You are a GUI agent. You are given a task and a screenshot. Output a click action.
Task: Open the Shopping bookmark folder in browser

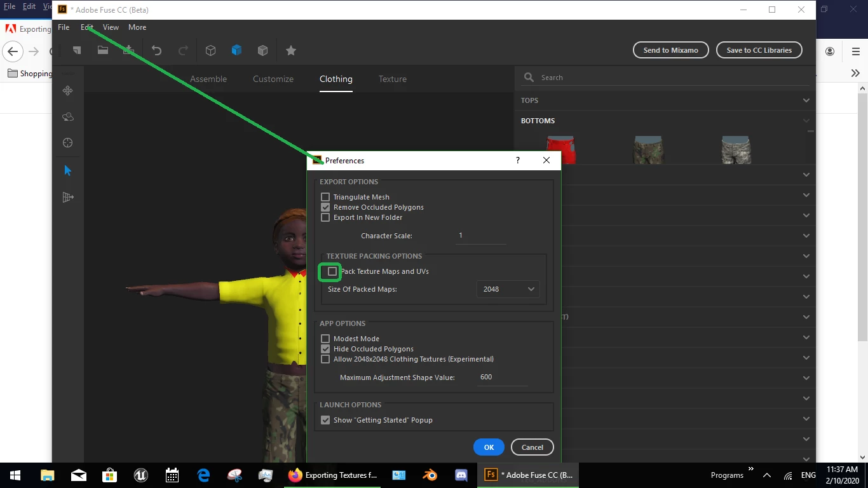(x=30, y=74)
